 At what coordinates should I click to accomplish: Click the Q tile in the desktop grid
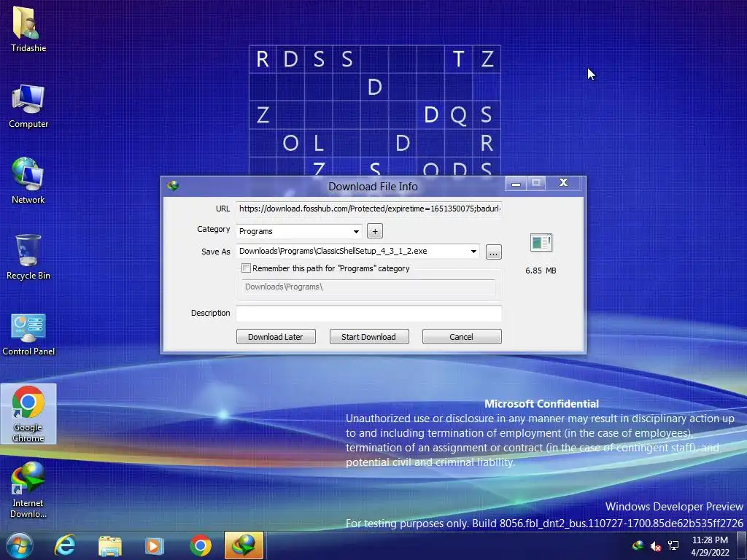(x=458, y=114)
